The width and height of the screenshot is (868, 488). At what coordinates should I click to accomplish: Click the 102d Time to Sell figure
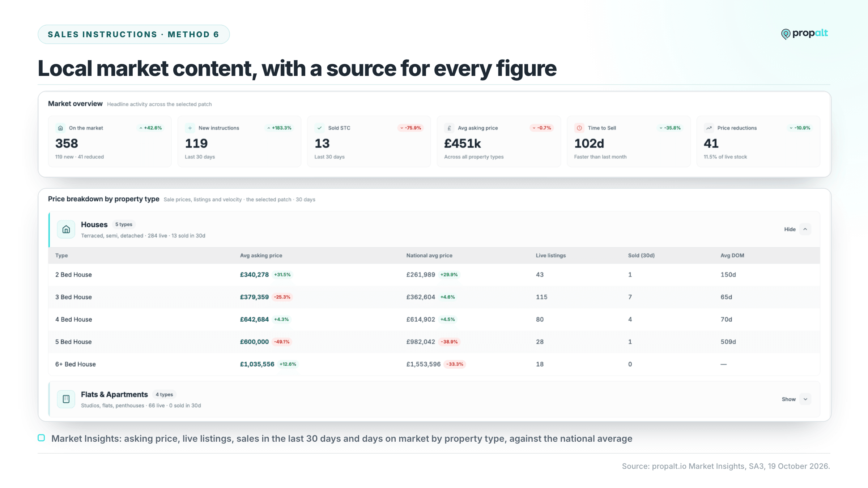pyautogui.click(x=589, y=144)
